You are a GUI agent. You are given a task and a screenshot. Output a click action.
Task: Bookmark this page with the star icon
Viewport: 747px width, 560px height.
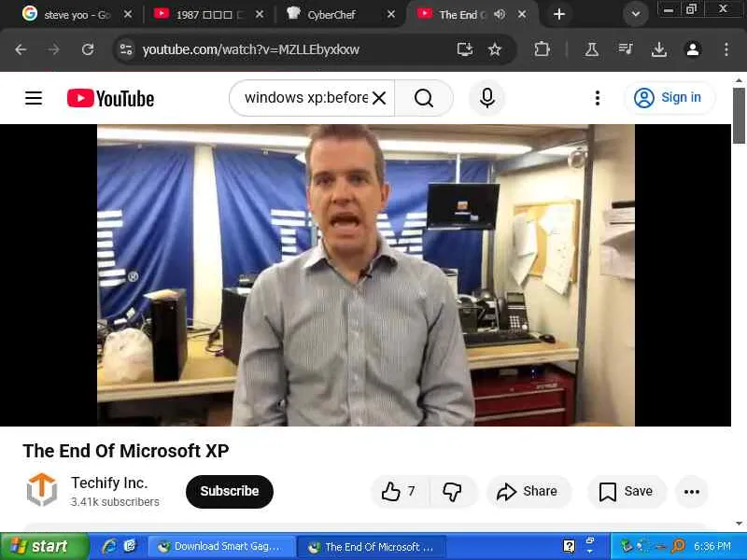tap(495, 49)
